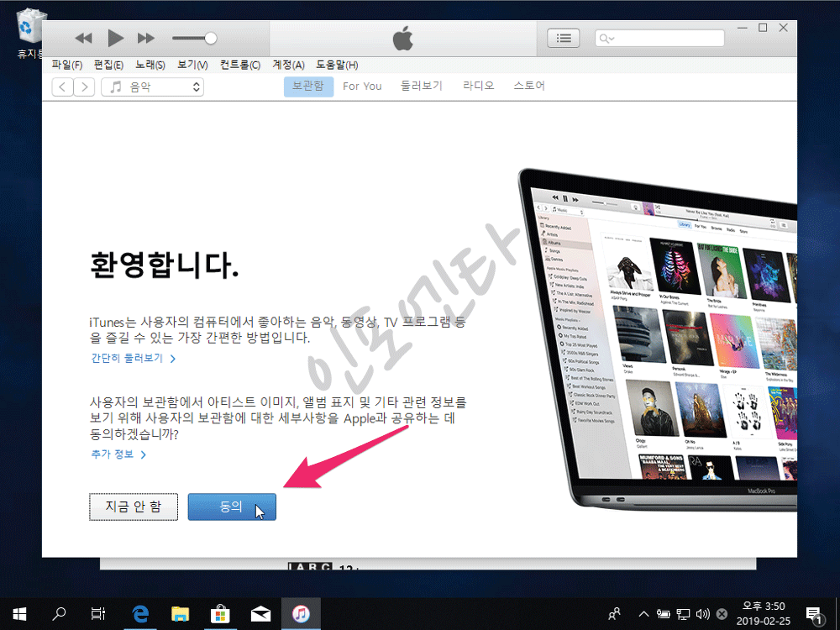840x630 pixels.
Task: Switch to the 라디오 tab
Action: (x=479, y=86)
